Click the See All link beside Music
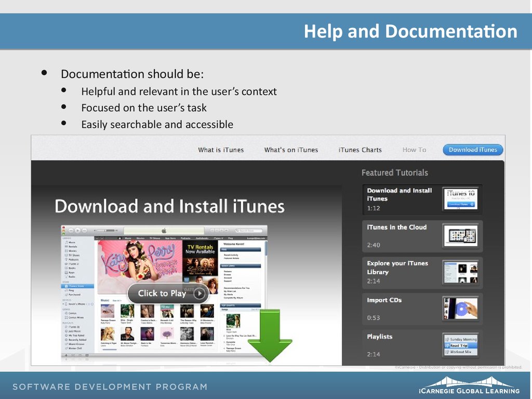532x399 pixels. tap(117, 301)
